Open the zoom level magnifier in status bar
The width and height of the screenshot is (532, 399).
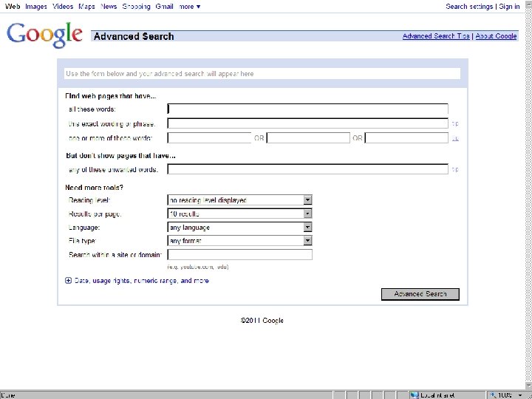[493, 395]
